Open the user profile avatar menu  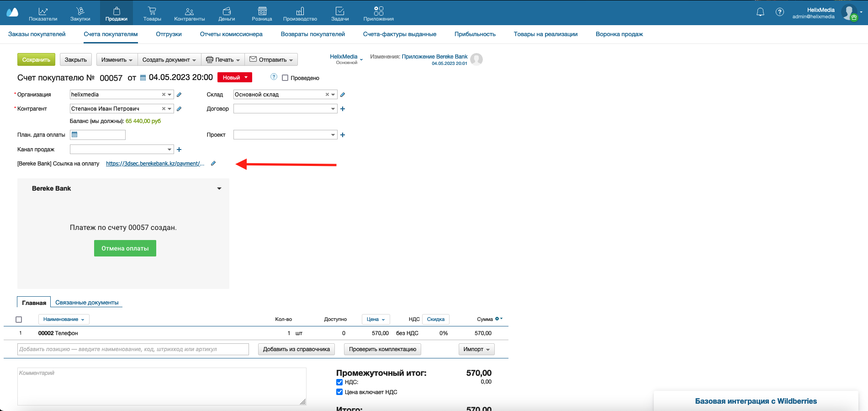click(850, 12)
